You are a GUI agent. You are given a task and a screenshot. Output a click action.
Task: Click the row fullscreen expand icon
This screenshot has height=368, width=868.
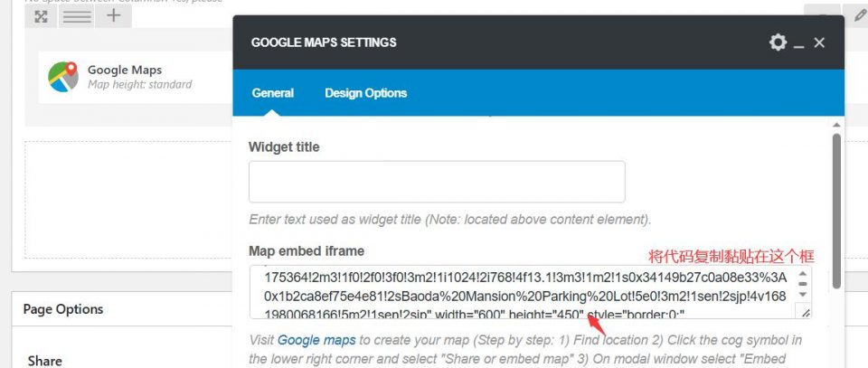click(41, 16)
